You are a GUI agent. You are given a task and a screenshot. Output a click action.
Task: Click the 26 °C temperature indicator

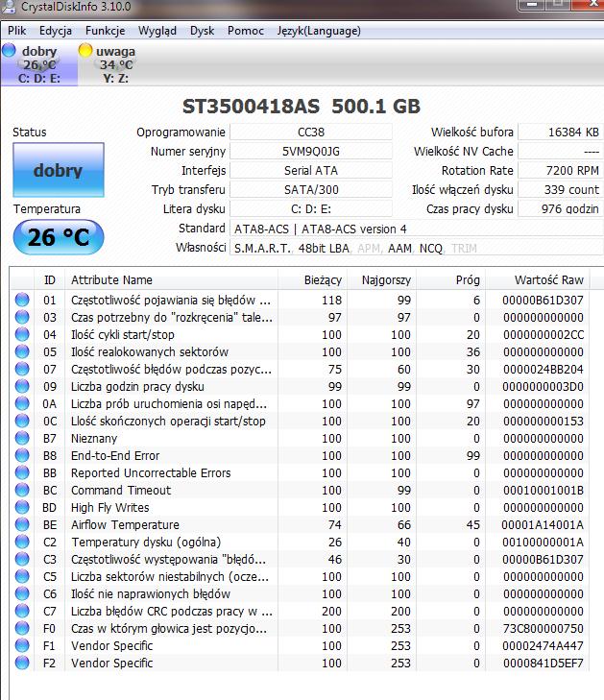point(59,237)
